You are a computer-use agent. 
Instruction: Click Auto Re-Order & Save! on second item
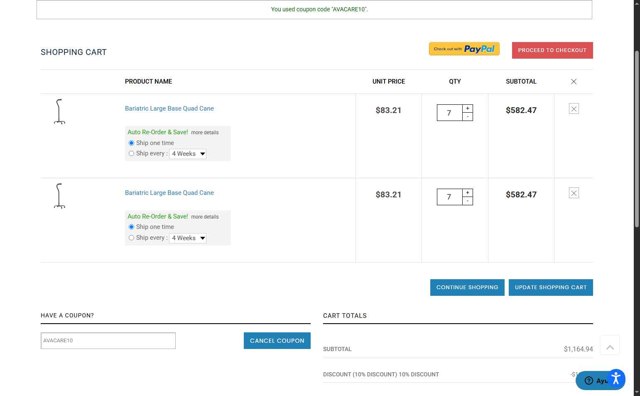158,216
